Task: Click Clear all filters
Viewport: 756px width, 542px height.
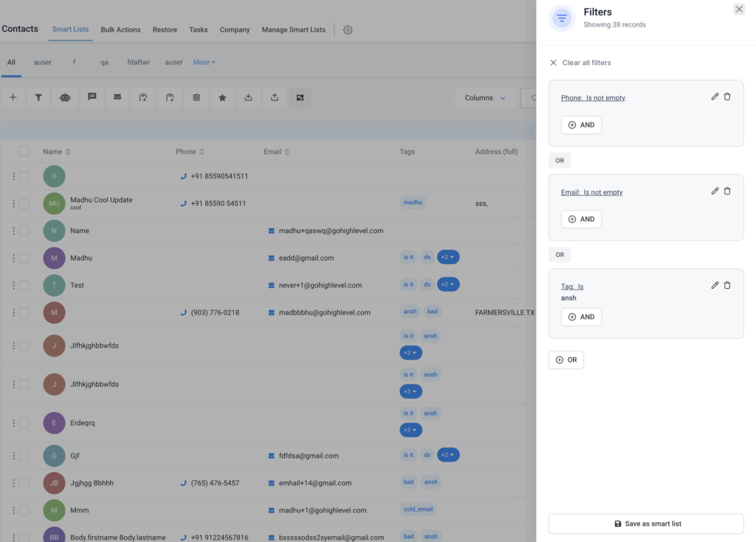Action: 580,63
